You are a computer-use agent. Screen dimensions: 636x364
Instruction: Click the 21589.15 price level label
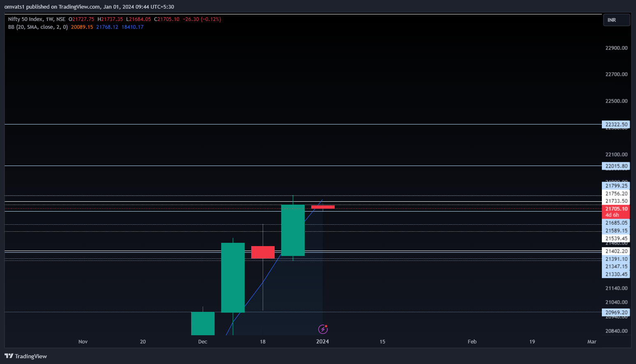[x=616, y=230]
